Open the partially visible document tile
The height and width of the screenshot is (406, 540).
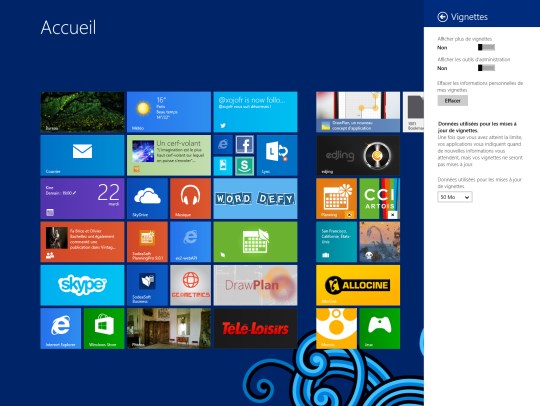pyautogui.click(x=413, y=112)
